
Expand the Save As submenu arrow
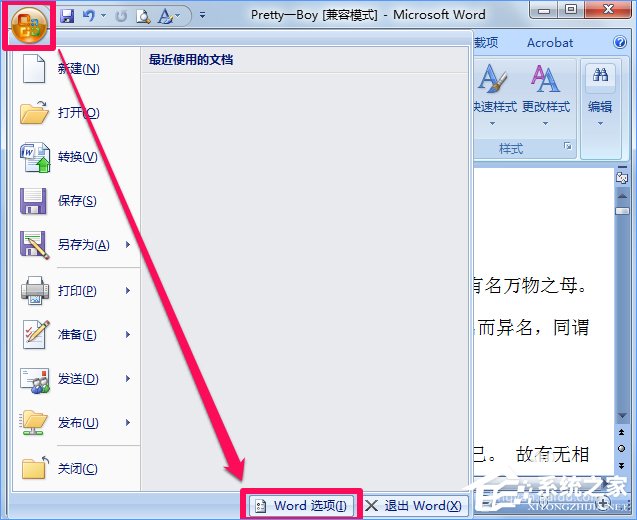[128, 245]
